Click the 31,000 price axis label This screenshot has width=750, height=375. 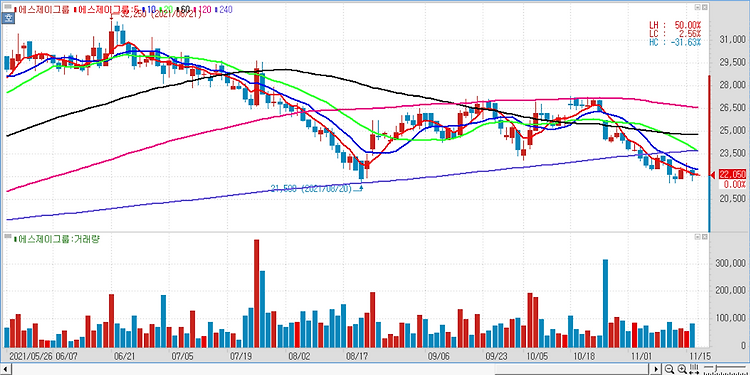coord(732,40)
